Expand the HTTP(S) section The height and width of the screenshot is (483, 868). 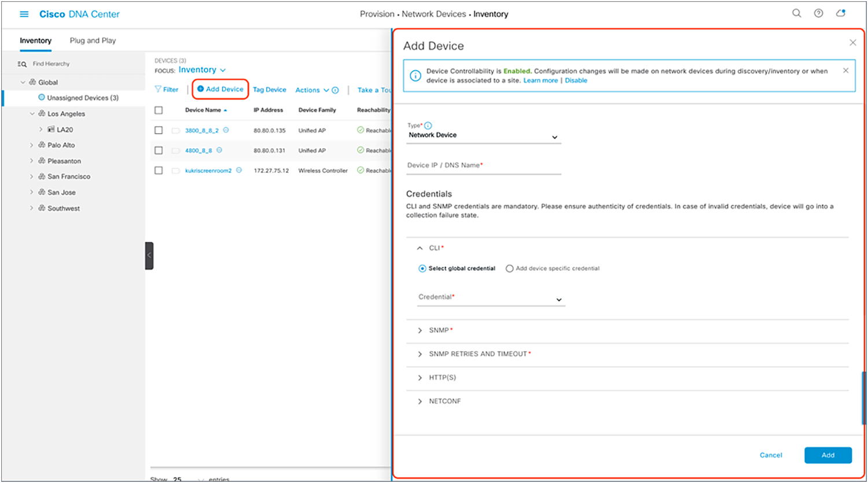coord(420,378)
